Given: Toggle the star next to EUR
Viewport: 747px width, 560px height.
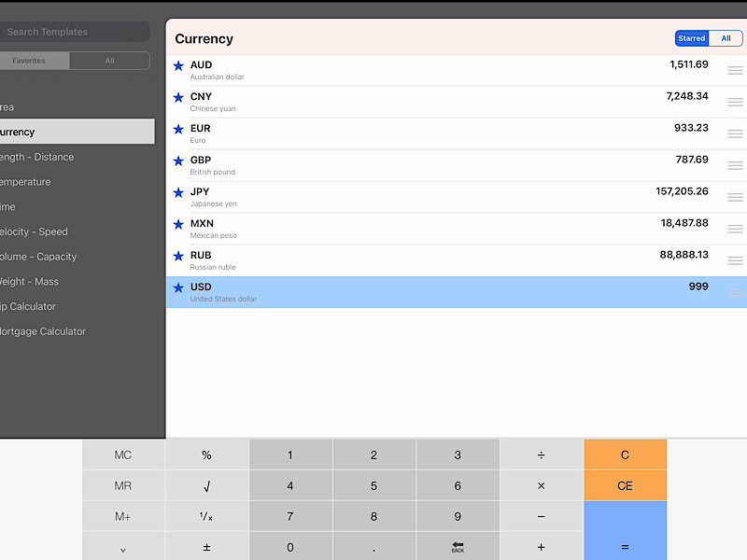Looking at the screenshot, I should (x=178, y=130).
